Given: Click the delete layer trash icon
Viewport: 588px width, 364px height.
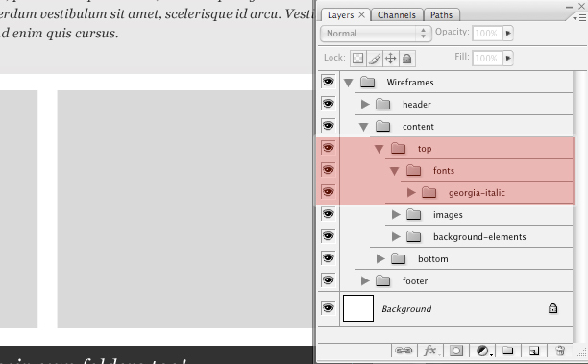Looking at the screenshot, I should point(560,351).
